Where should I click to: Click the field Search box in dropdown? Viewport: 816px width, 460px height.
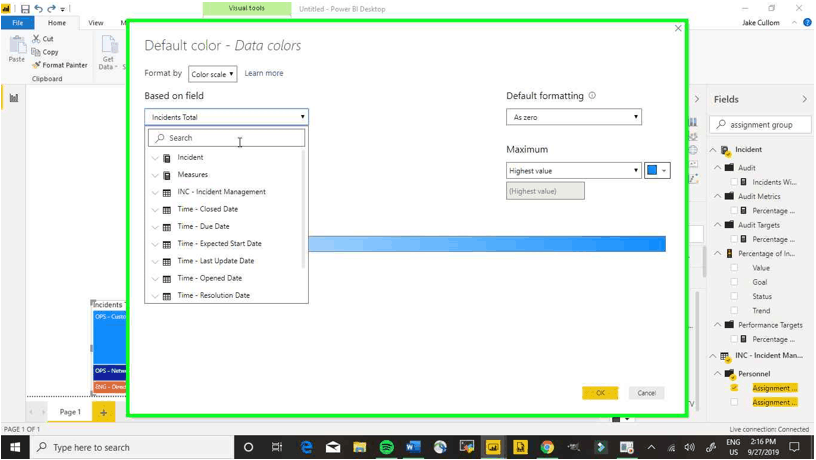(226, 138)
